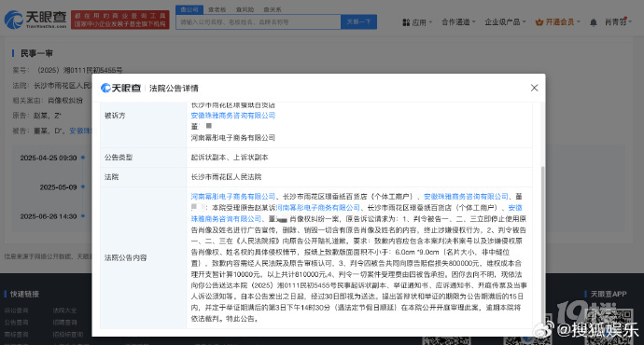The image size is (644, 345).
Task: Click the 2025-06-26 14:30 timeline dot
Action: (x=83, y=216)
